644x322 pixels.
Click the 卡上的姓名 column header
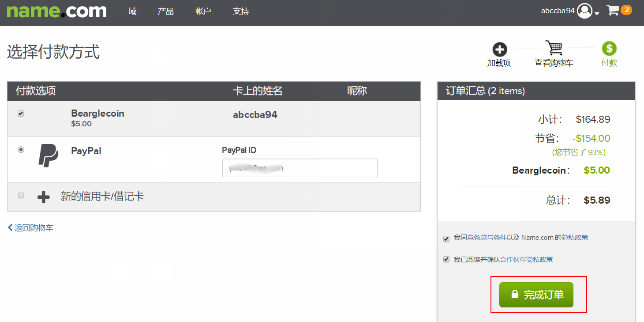[258, 91]
